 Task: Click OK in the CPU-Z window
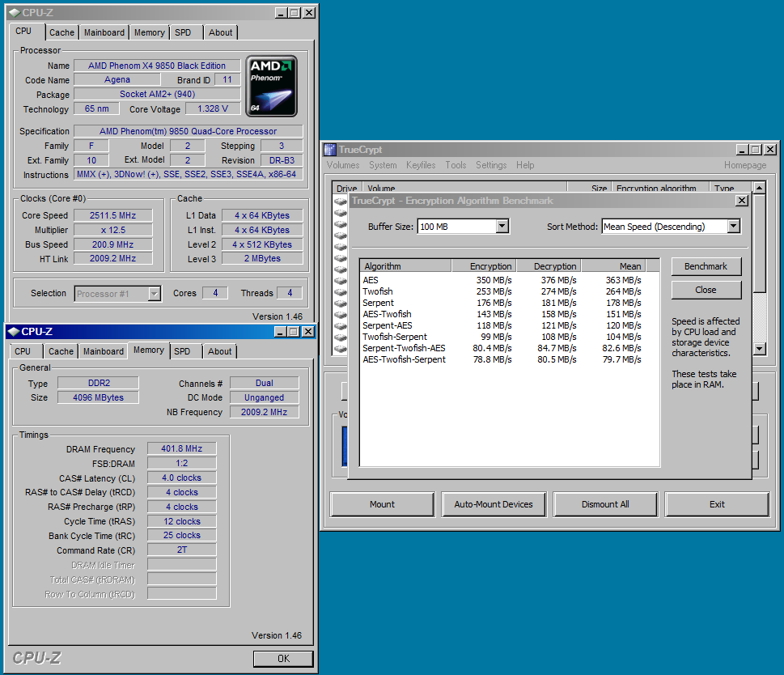coord(283,659)
